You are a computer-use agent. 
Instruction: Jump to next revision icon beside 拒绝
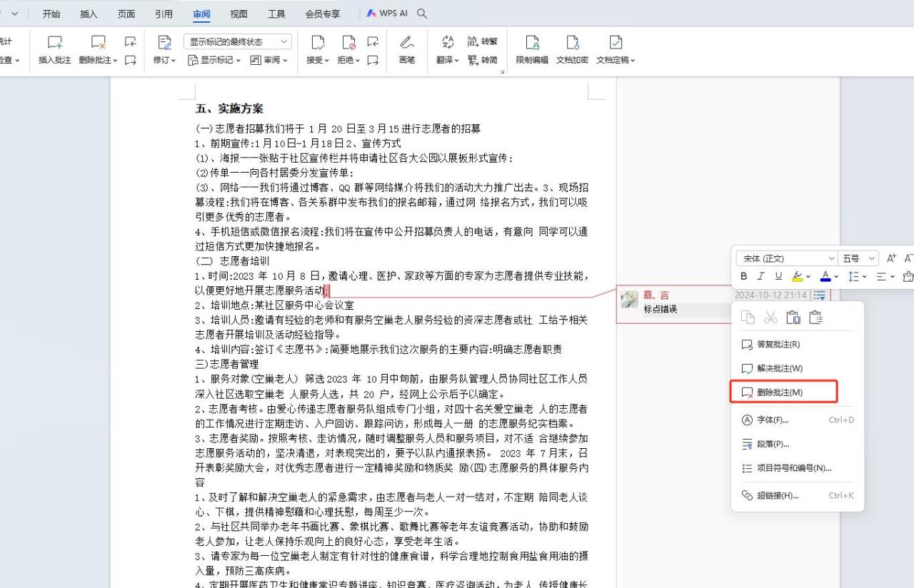coord(373,60)
